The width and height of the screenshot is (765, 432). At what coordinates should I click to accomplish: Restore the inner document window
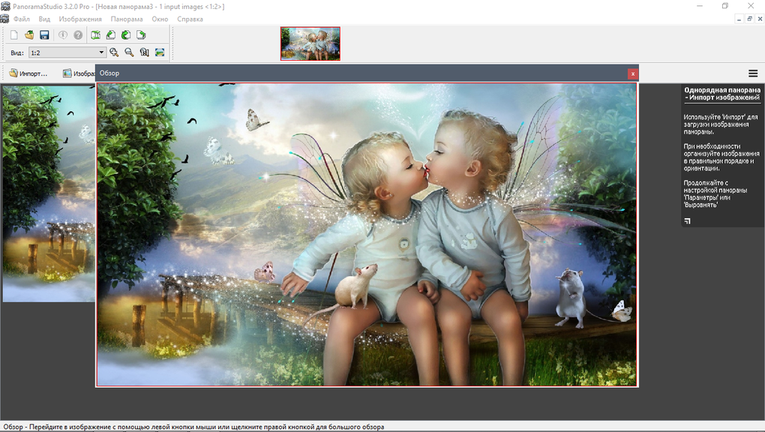tap(749, 19)
